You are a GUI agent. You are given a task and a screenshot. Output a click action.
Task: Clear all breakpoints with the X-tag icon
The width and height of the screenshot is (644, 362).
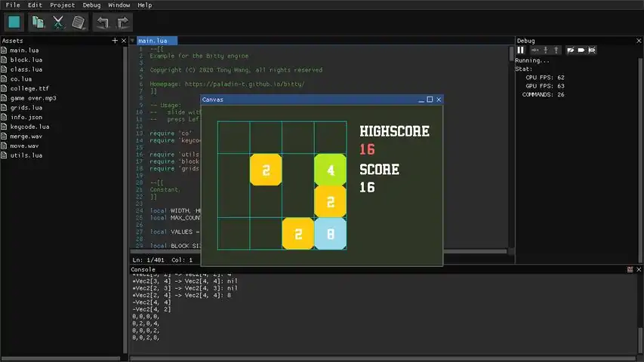(592, 50)
